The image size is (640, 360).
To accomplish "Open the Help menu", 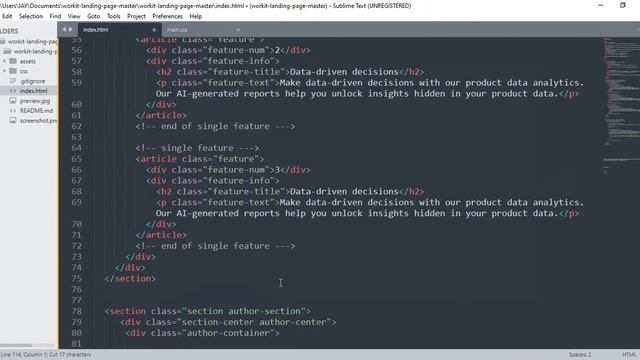I will [x=196, y=16].
